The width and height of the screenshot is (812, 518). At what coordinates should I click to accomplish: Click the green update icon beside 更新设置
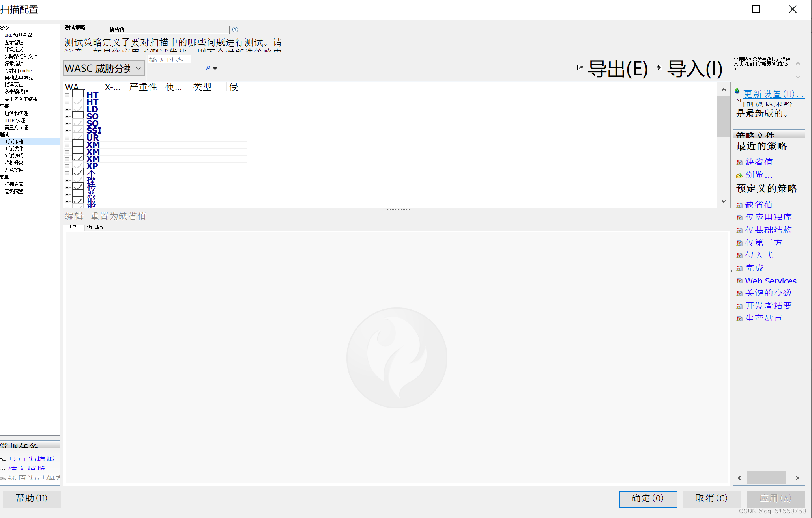[737, 91]
